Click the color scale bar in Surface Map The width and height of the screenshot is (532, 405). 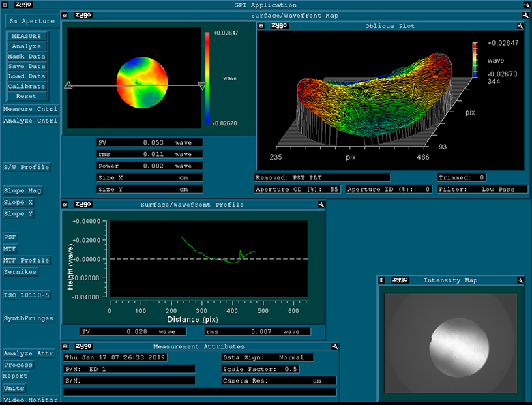coord(208,77)
